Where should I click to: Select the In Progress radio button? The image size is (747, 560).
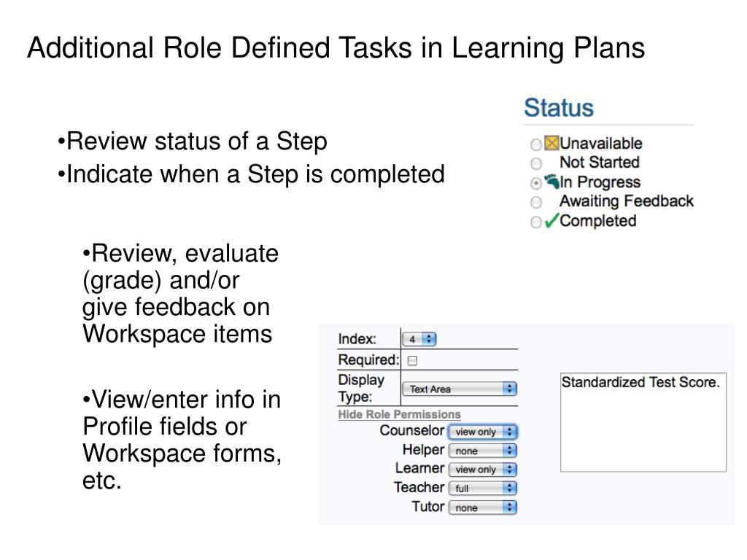point(536,183)
